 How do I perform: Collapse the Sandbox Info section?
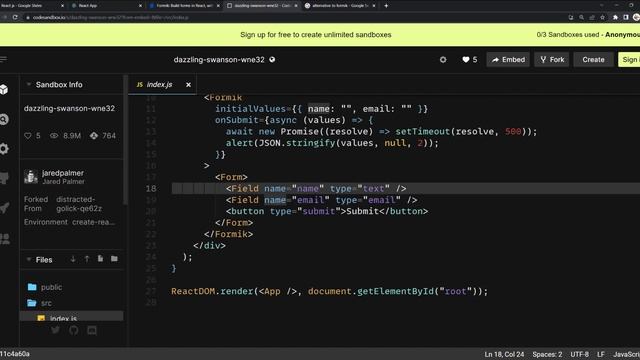coord(29,84)
